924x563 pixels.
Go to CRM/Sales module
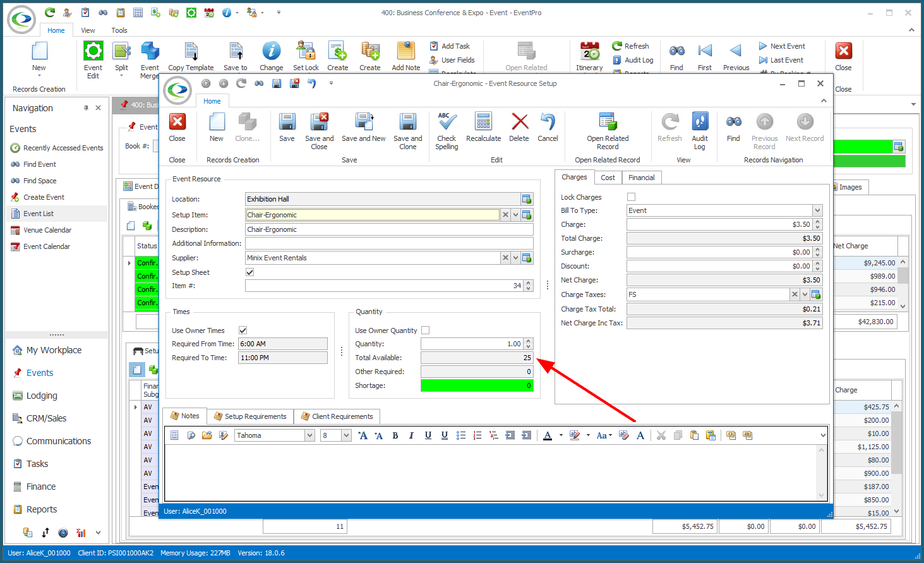[x=46, y=418]
